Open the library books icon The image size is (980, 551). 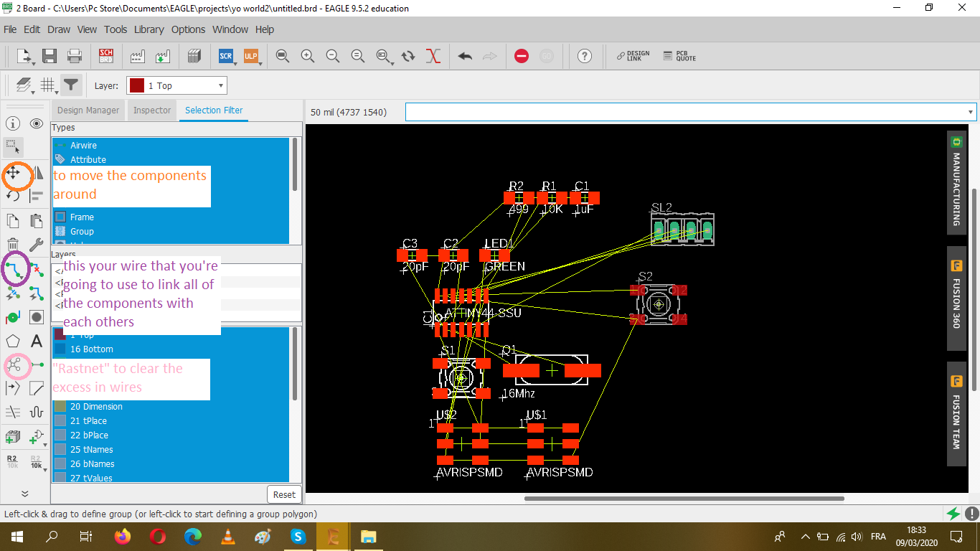(194, 56)
